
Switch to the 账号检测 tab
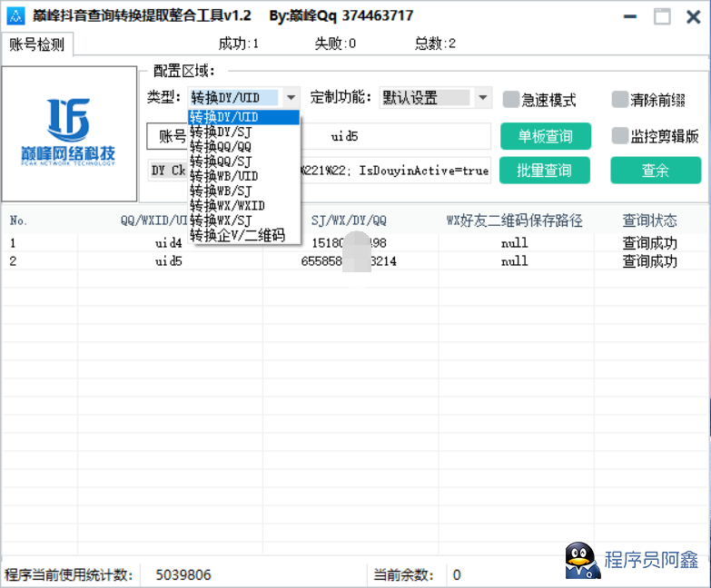click(37, 44)
